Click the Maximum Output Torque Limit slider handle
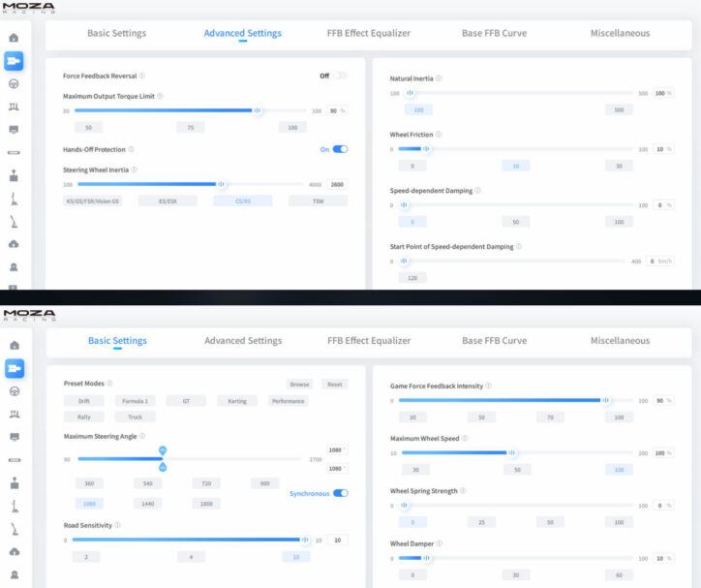701x588 pixels. tap(258, 110)
